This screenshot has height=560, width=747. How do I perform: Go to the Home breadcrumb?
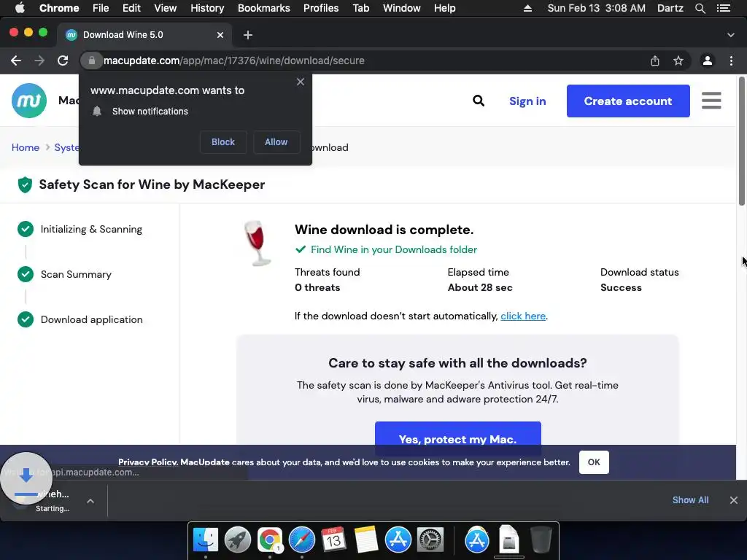click(26, 147)
